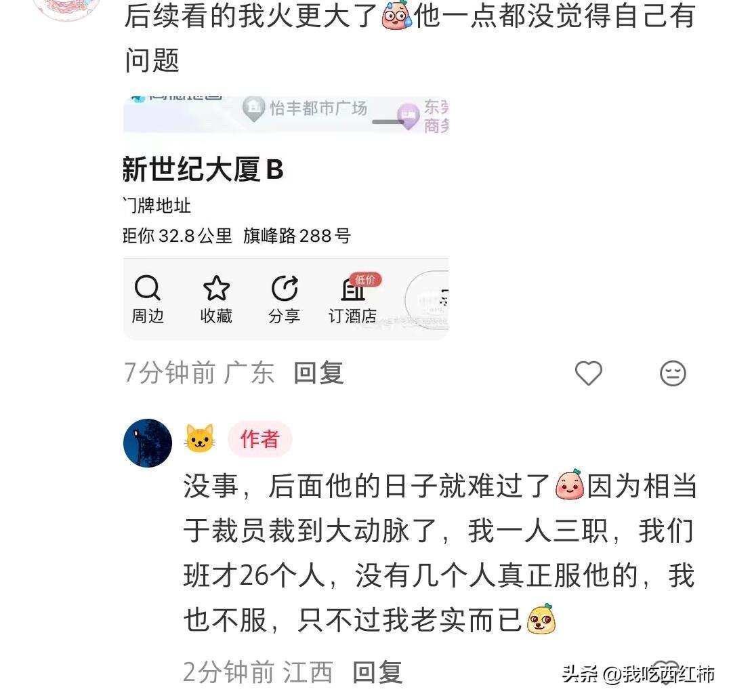The image size is (731, 700).
Task: Tap the cat emoji username
Action: click(200, 438)
